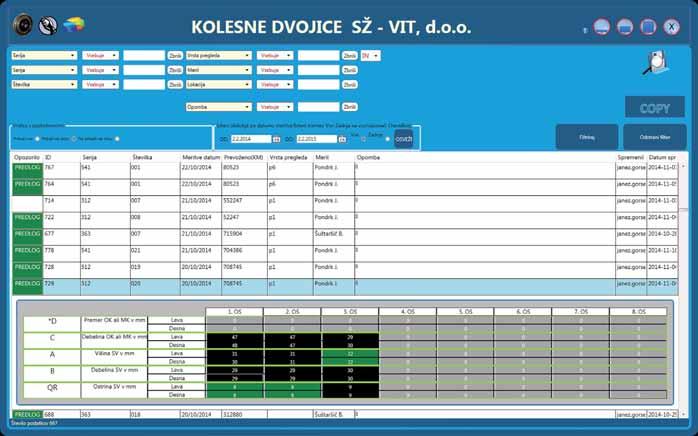The width and height of the screenshot is (698, 436).
Task: Click the ID cell 729
Action: coord(61,286)
